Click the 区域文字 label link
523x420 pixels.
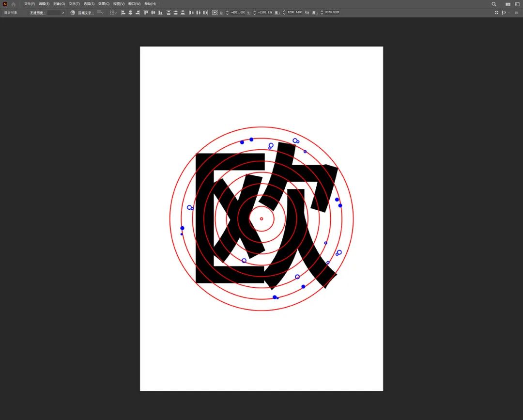[85, 13]
